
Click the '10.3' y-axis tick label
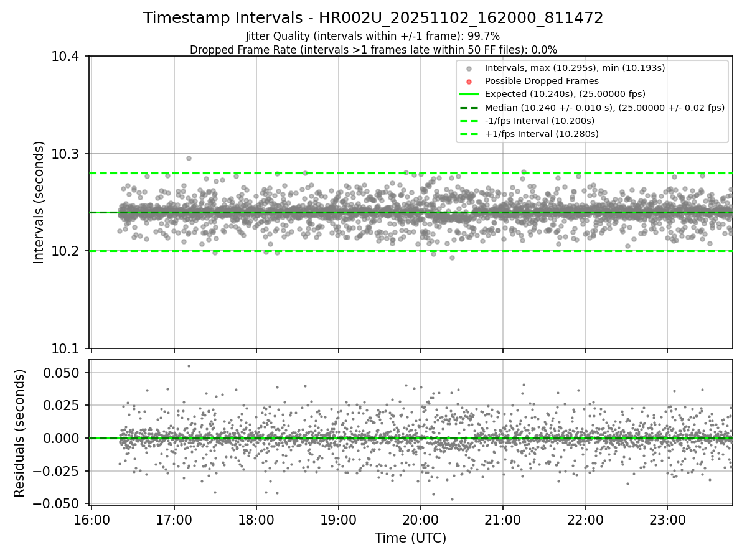click(66, 154)
